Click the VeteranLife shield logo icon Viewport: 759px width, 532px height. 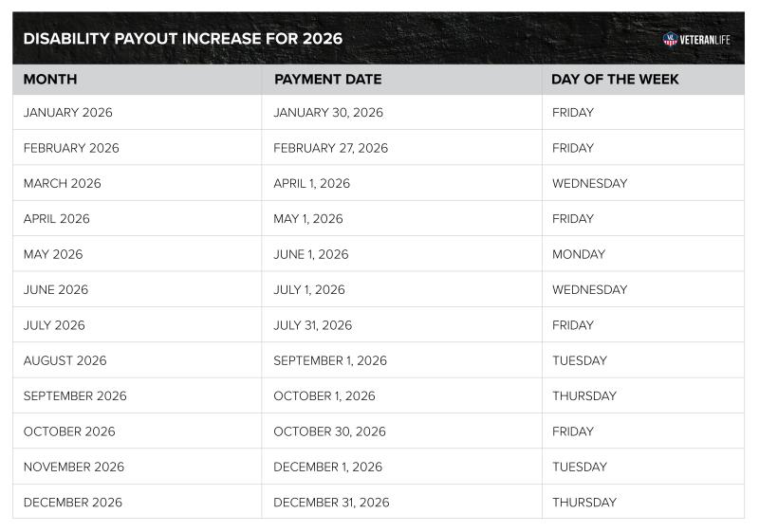click(x=670, y=39)
